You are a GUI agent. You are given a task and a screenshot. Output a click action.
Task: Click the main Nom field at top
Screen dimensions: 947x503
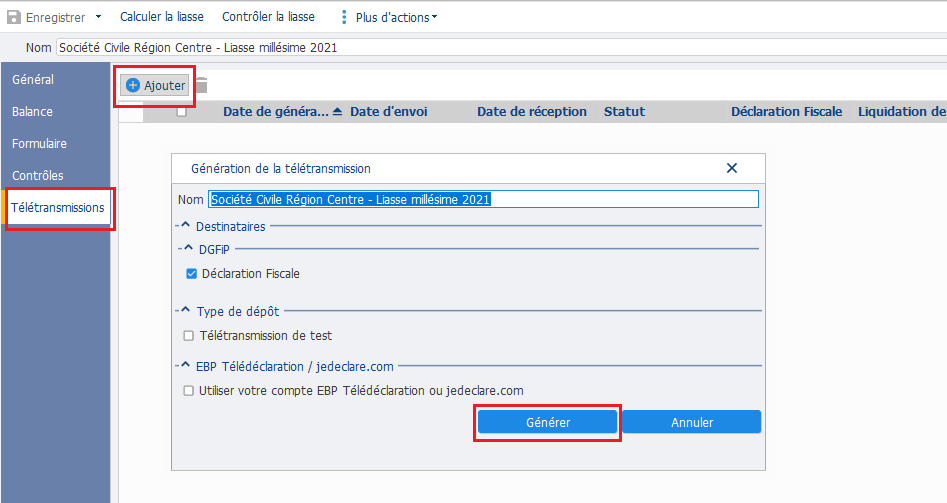pyautogui.click(x=501, y=48)
